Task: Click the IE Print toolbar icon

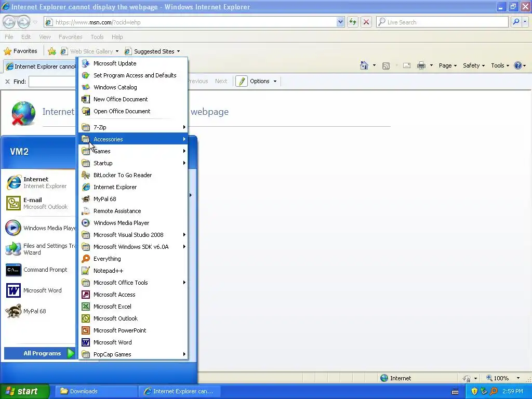Action: 421,65
